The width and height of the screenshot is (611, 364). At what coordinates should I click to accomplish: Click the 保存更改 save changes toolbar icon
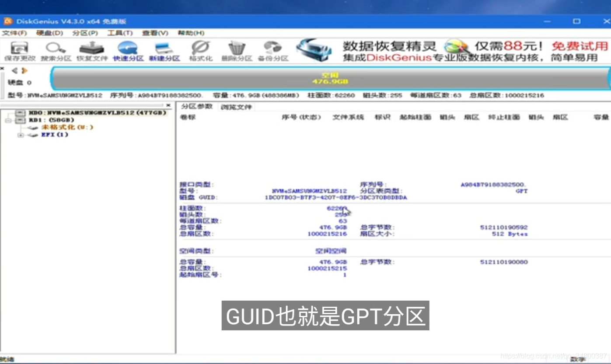pos(19,51)
